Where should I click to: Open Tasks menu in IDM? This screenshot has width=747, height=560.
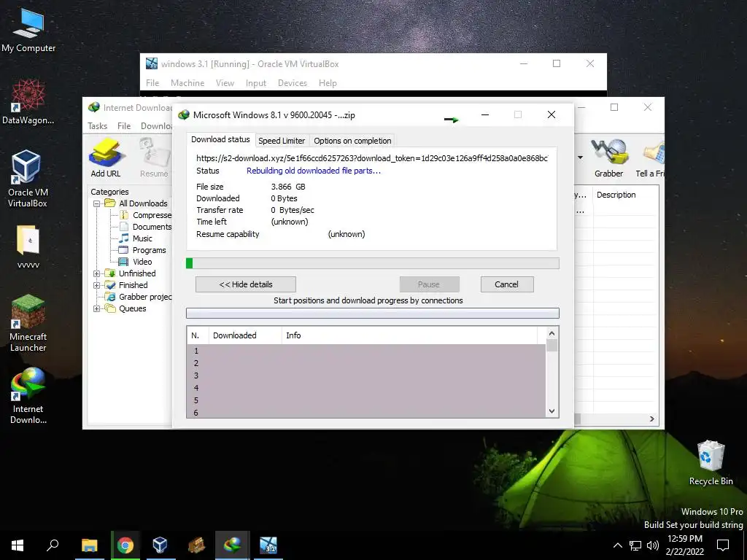point(98,125)
